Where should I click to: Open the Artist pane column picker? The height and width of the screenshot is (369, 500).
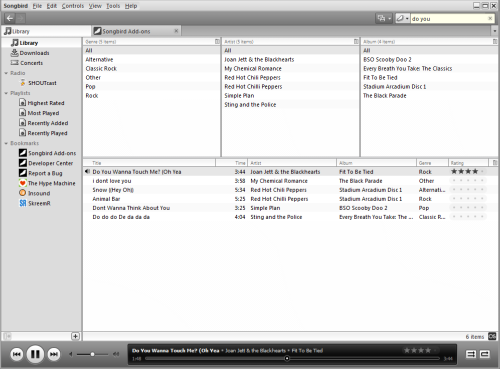356,42
